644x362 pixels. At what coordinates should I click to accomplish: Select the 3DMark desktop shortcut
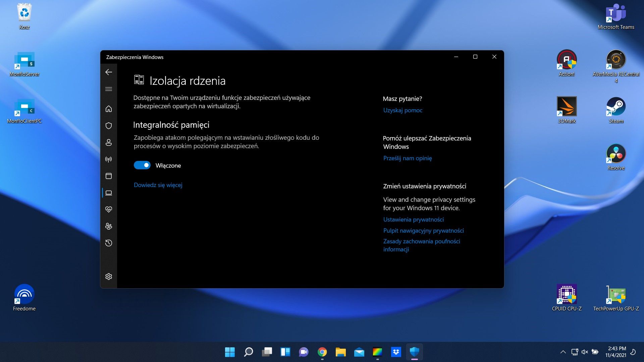[x=567, y=110]
